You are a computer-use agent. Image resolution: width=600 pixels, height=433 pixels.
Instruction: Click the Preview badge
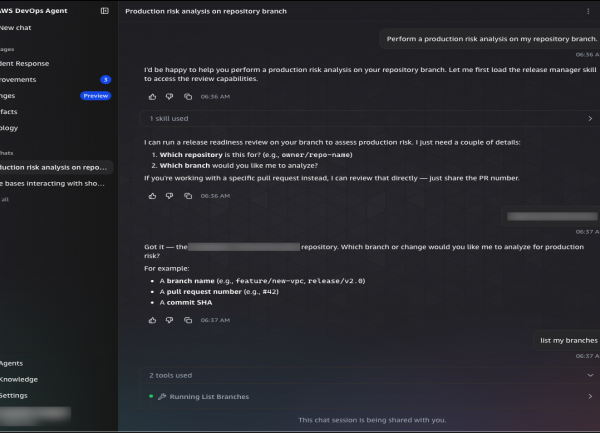tap(96, 96)
